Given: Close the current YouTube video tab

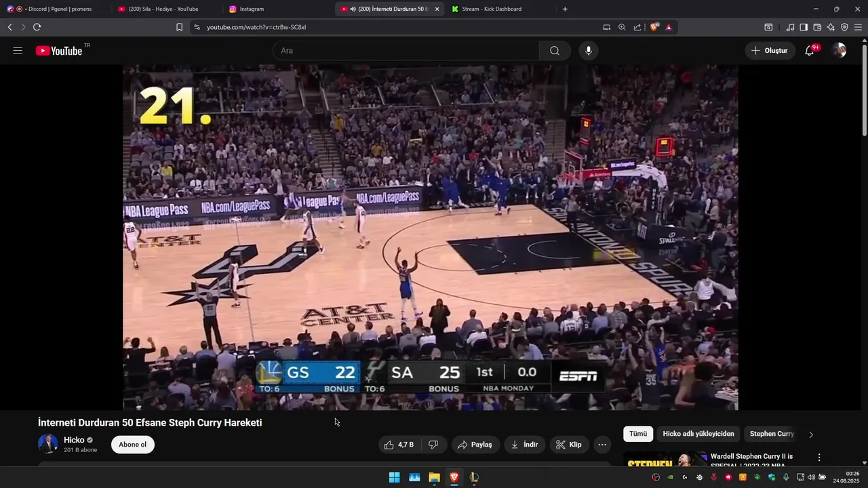Looking at the screenshot, I should coord(437,9).
